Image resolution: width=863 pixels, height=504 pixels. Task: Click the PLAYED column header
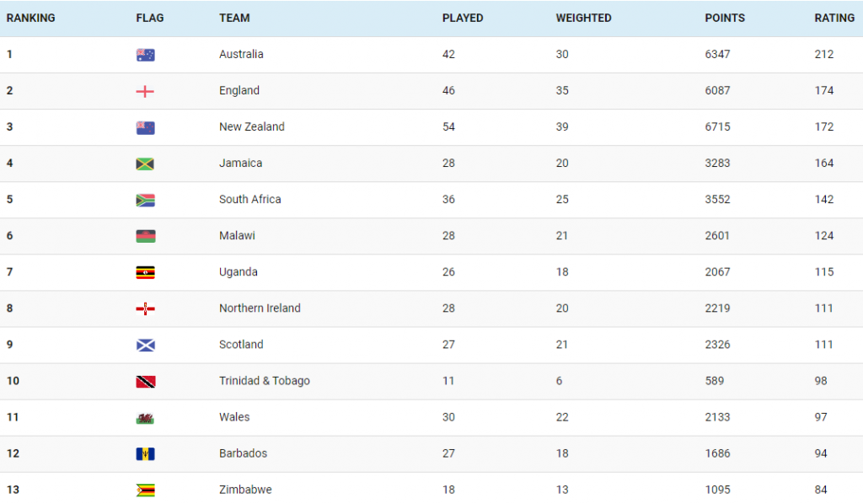(463, 18)
